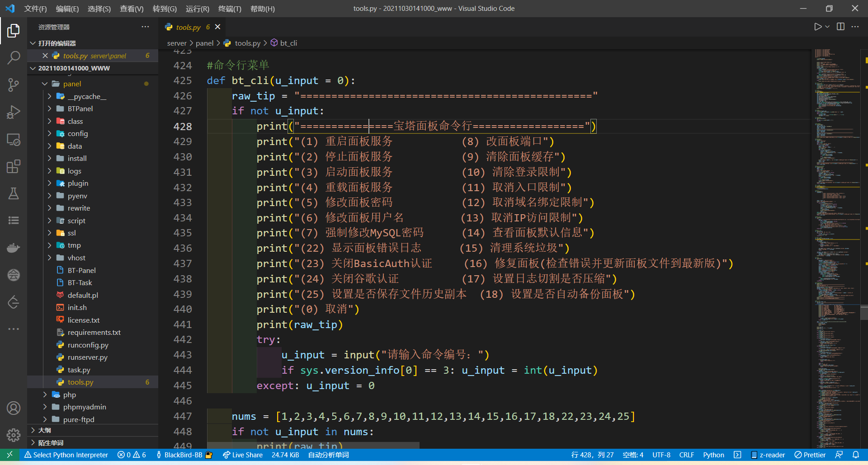Click the BlackBird-BB status bar item
This screenshot has width=868, height=465.
(x=184, y=455)
